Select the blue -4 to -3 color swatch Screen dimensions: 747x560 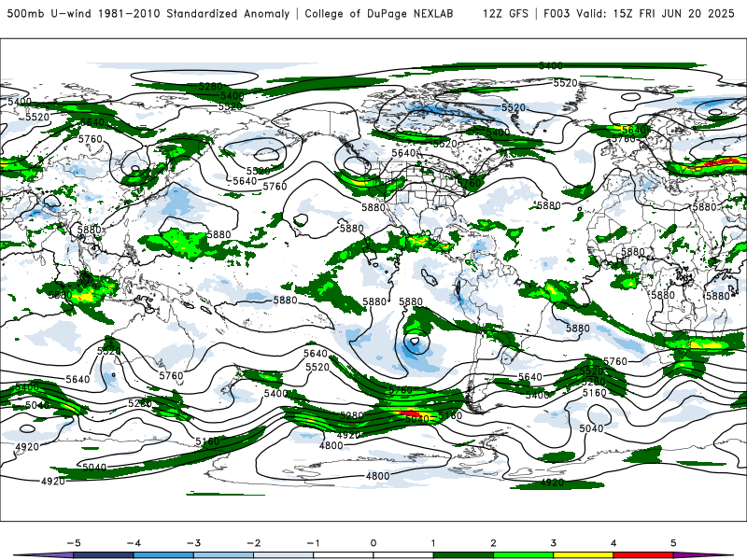click(163, 555)
